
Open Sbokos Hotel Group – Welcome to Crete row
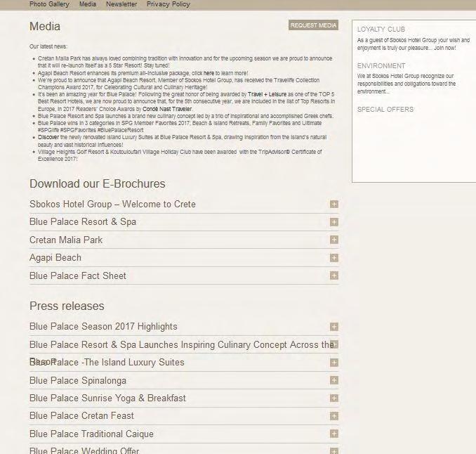[184, 205]
